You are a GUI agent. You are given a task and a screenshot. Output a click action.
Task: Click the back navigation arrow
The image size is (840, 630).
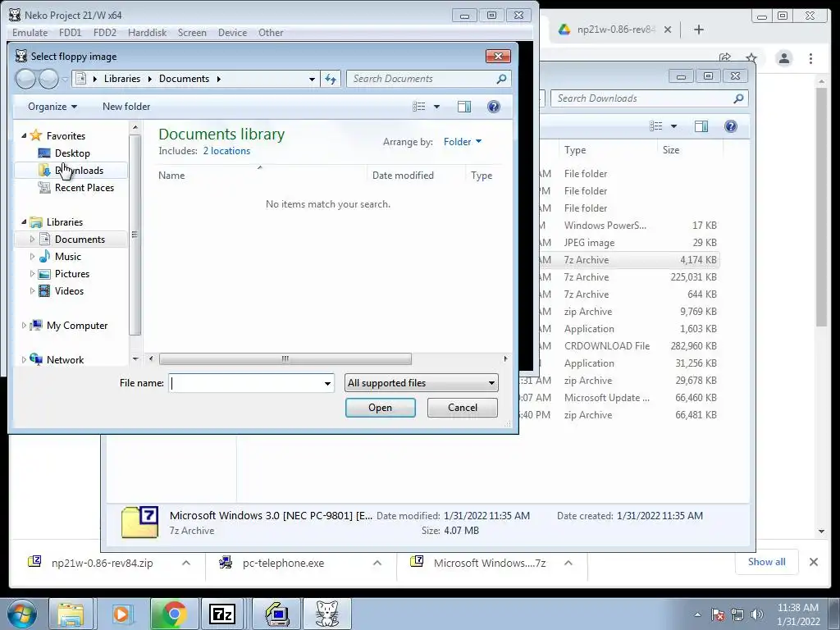tap(25, 80)
